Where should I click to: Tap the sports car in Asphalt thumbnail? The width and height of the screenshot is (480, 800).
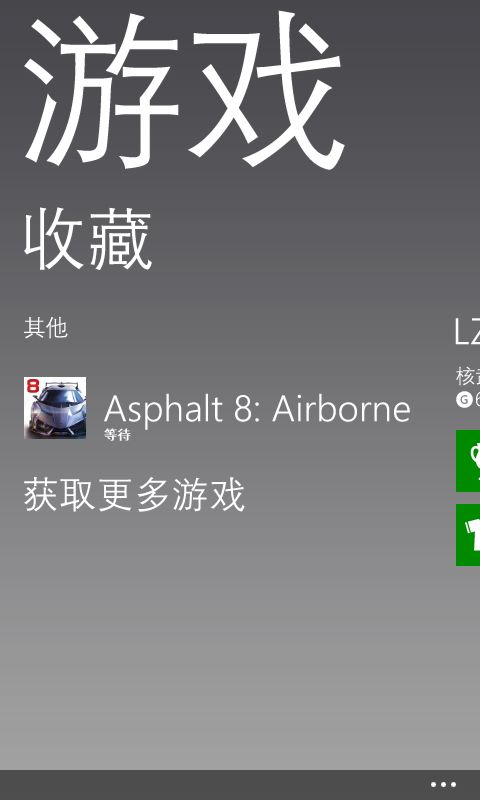[57, 412]
